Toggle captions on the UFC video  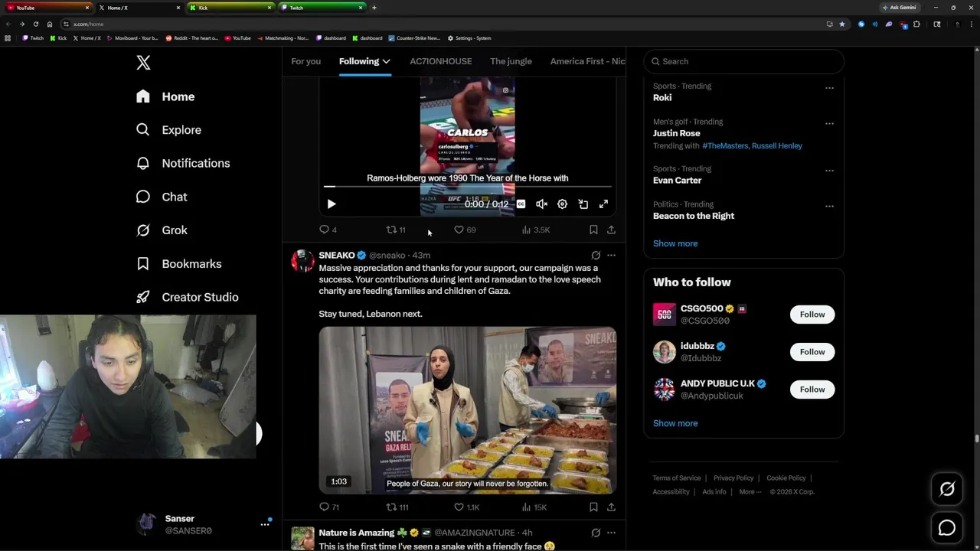click(521, 204)
